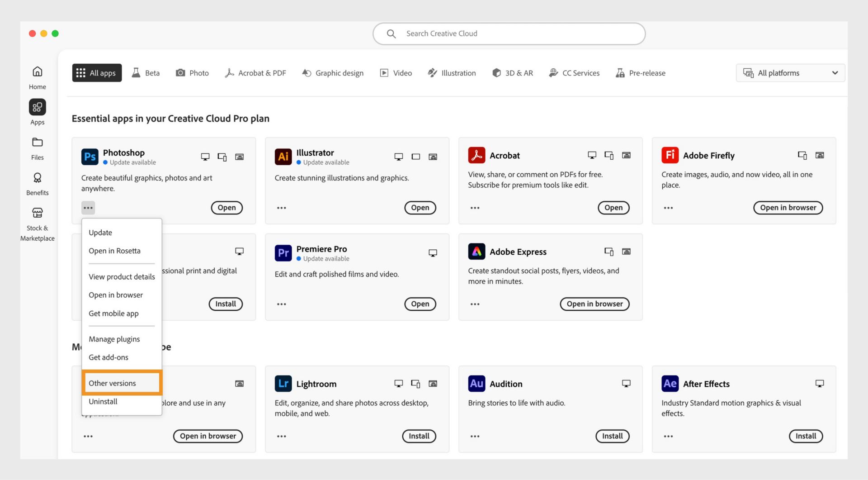868x480 pixels.
Task: Open Illustrator's three-dot more options menu
Action: 282,208
